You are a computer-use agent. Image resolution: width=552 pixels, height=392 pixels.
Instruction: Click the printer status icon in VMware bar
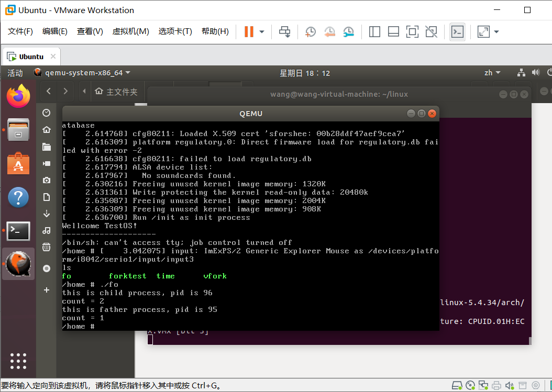[496, 386]
